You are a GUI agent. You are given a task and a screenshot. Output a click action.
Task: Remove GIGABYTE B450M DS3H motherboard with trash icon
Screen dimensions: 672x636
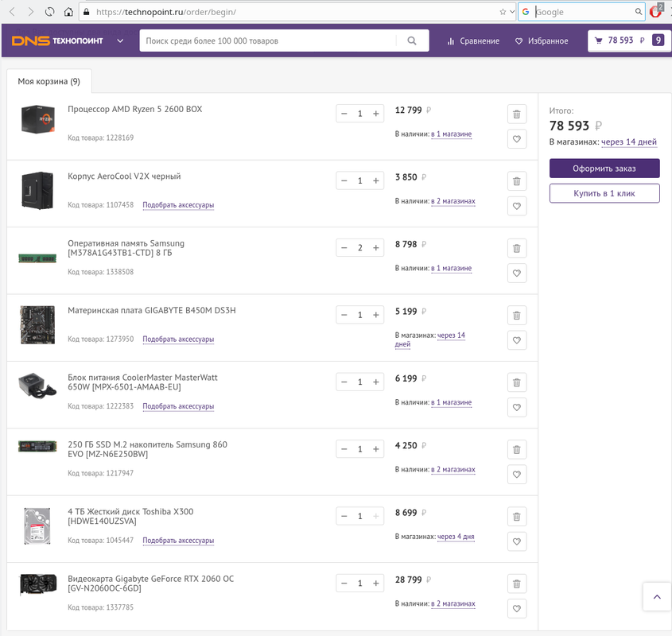coord(516,316)
